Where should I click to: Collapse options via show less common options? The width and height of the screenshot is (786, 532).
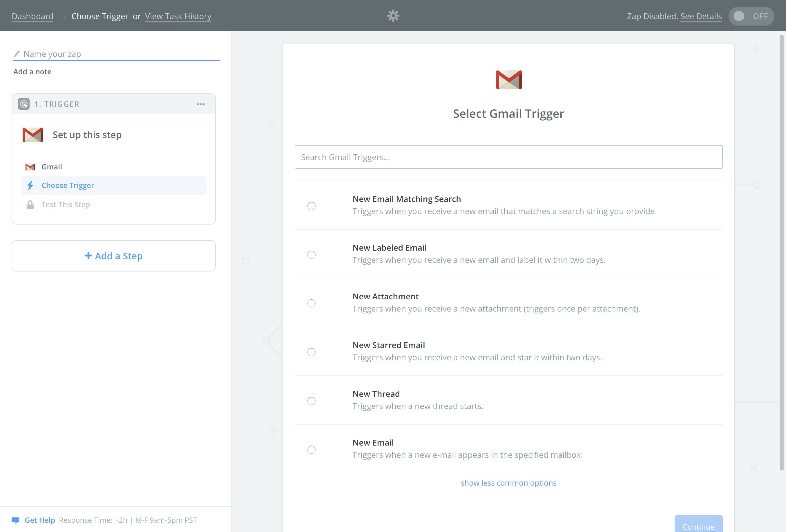coord(508,483)
